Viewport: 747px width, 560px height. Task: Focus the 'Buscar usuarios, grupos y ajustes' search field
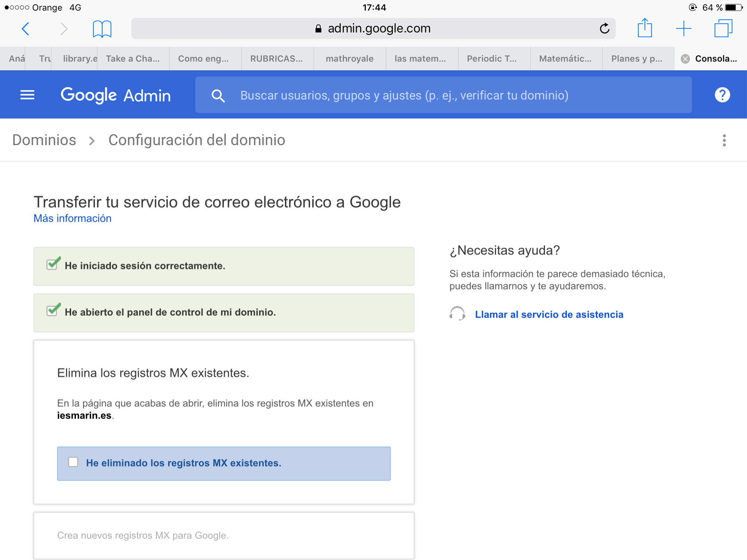point(404,95)
